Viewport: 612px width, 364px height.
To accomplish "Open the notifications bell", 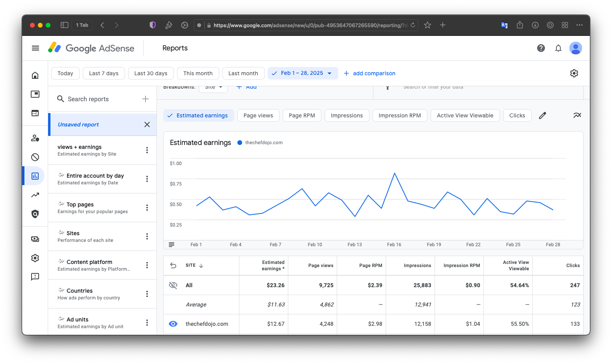I will [x=558, y=48].
